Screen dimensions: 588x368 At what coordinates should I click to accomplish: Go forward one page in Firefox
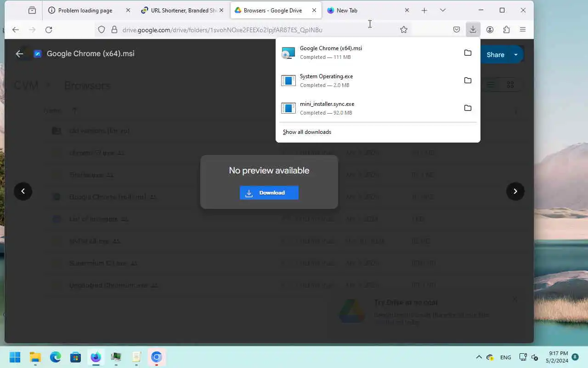point(32,29)
